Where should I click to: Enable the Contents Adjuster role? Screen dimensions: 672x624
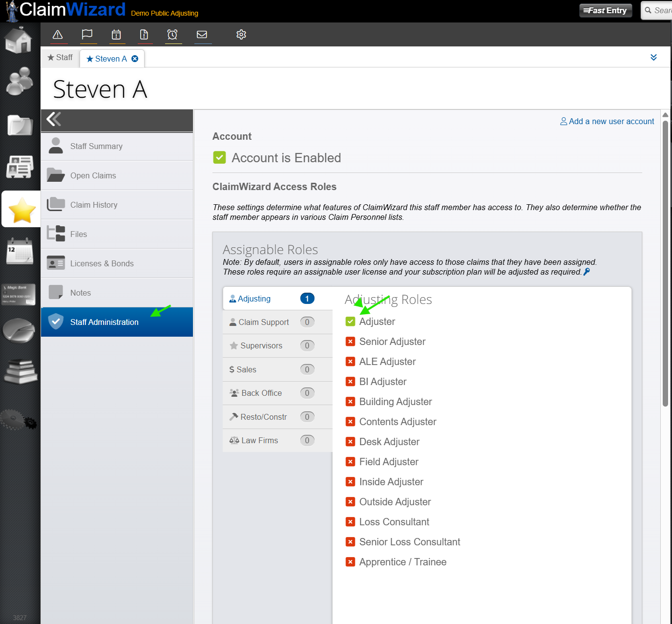(350, 421)
